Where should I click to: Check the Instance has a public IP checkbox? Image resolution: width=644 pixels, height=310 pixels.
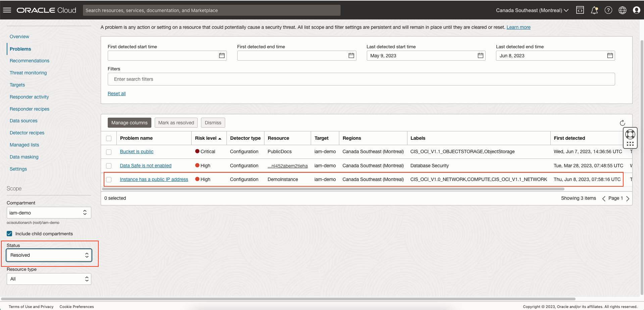(x=109, y=180)
